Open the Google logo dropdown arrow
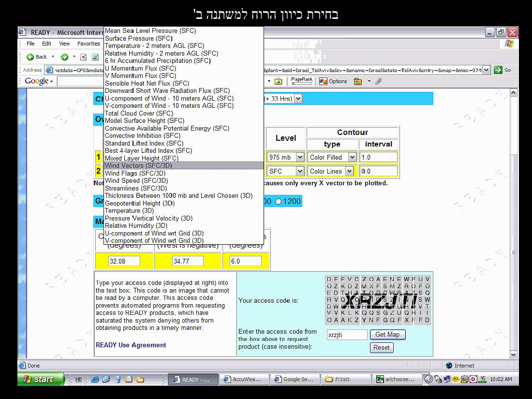This screenshot has width=532, height=399. pyautogui.click(x=52, y=81)
